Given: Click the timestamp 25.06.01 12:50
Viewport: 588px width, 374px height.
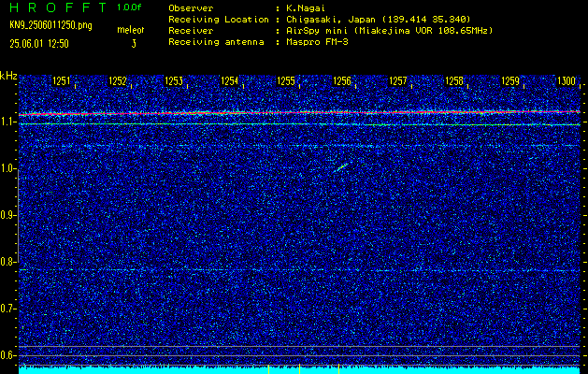Looking at the screenshot, I should pos(39,44).
